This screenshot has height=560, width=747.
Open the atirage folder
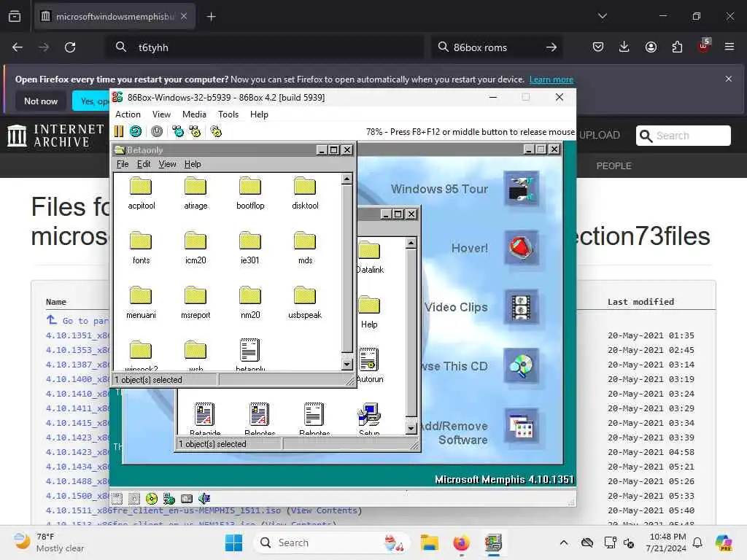[x=196, y=192]
